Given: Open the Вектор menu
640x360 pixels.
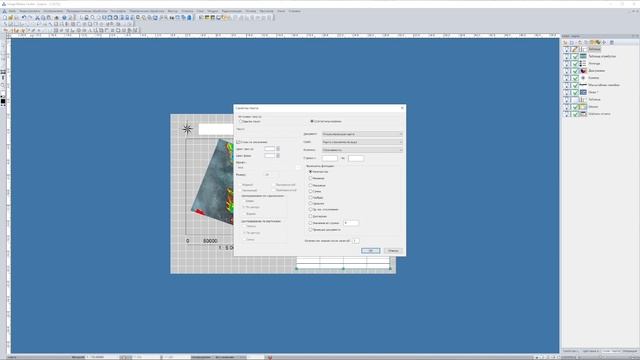Looking at the screenshot, I should pyautogui.click(x=173, y=11).
